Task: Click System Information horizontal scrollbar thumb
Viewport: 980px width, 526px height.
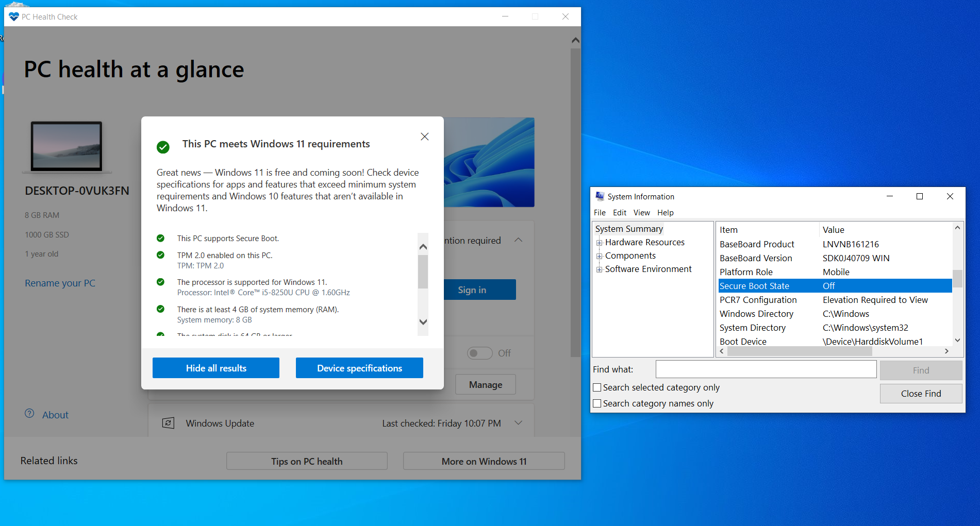Action: [800, 351]
